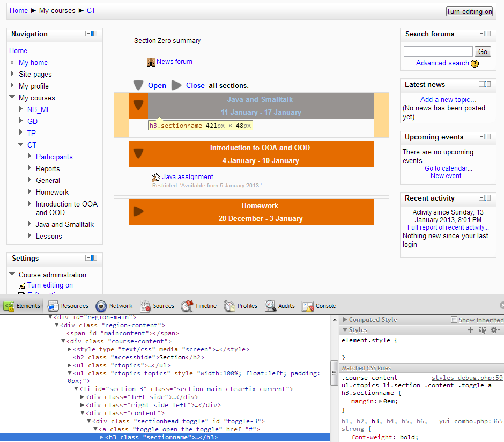Hide the Latest news block with its minus icon
This screenshot has height=442, width=504.
pos(481,84)
